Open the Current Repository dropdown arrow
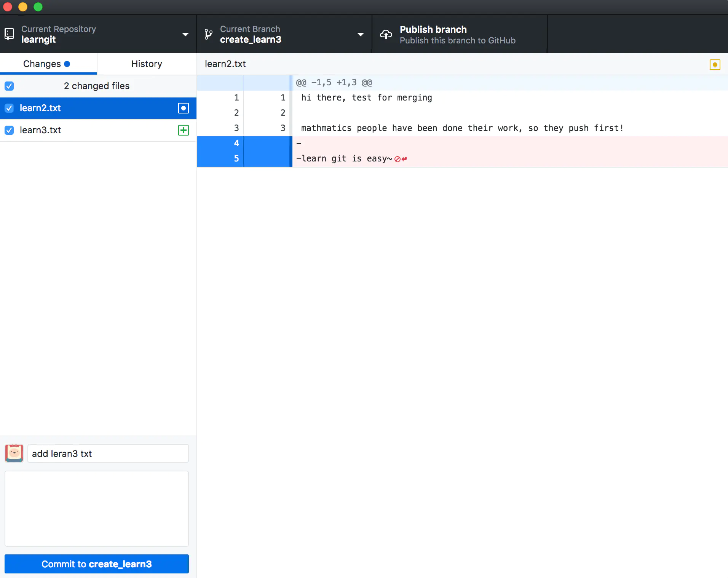 [x=185, y=34]
